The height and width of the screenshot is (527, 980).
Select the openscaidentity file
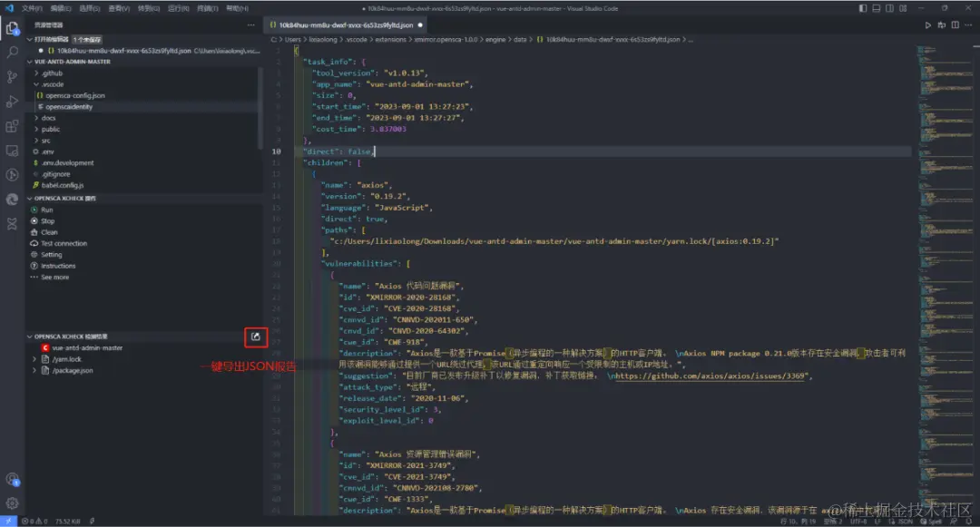pyautogui.click(x=69, y=107)
